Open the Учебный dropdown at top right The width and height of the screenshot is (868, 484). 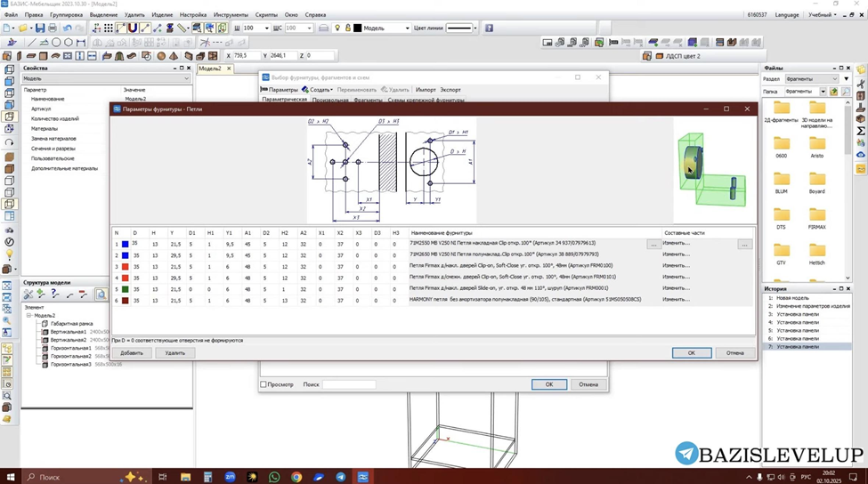(822, 15)
